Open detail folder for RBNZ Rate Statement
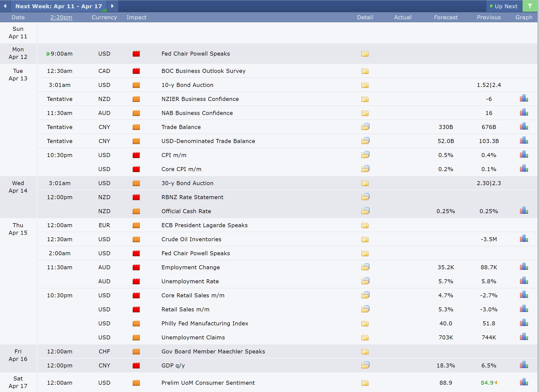 (365, 197)
